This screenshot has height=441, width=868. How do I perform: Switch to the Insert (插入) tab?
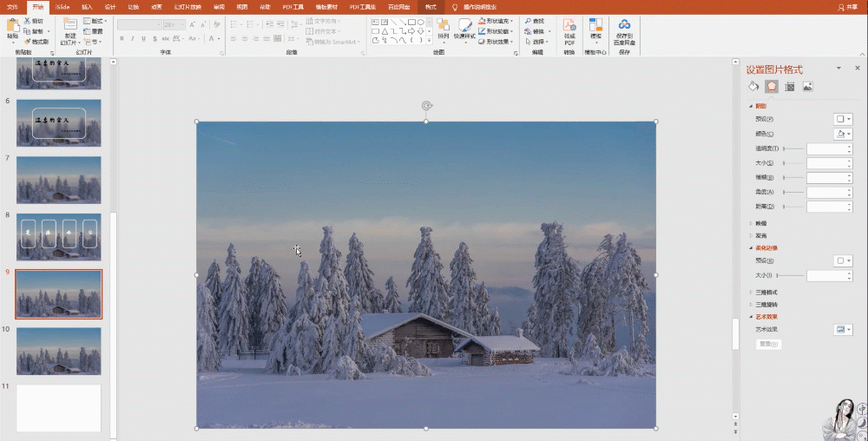pyautogui.click(x=87, y=7)
